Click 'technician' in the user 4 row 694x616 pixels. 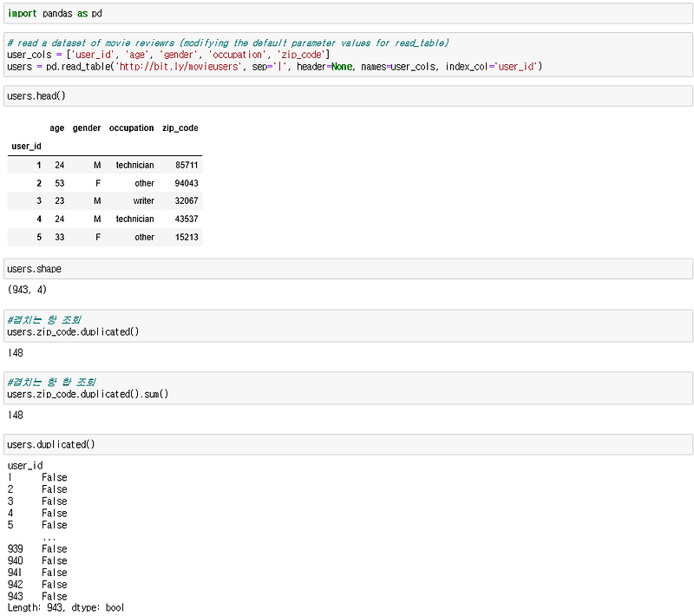tap(135, 219)
